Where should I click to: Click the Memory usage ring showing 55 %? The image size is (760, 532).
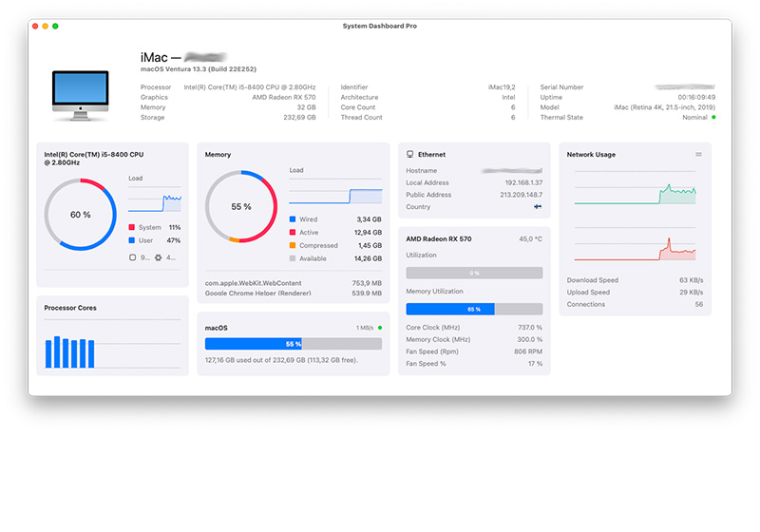[241, 206]
